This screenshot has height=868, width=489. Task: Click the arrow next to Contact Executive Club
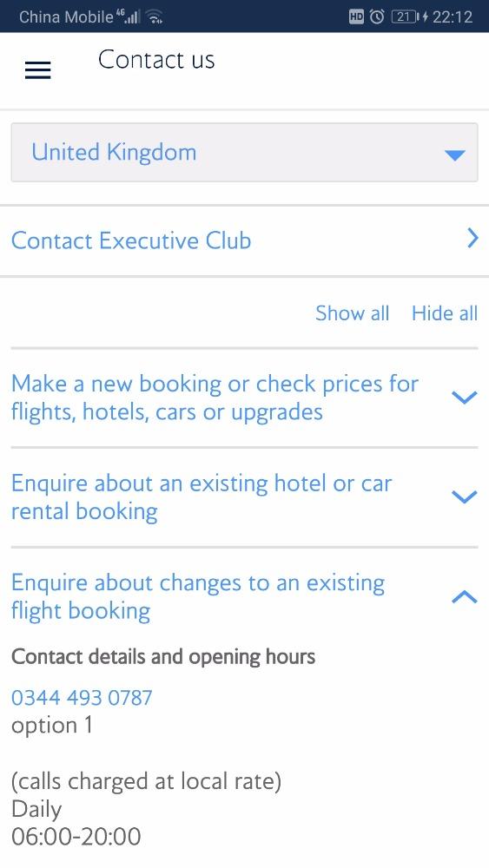(x=472, y=239)
